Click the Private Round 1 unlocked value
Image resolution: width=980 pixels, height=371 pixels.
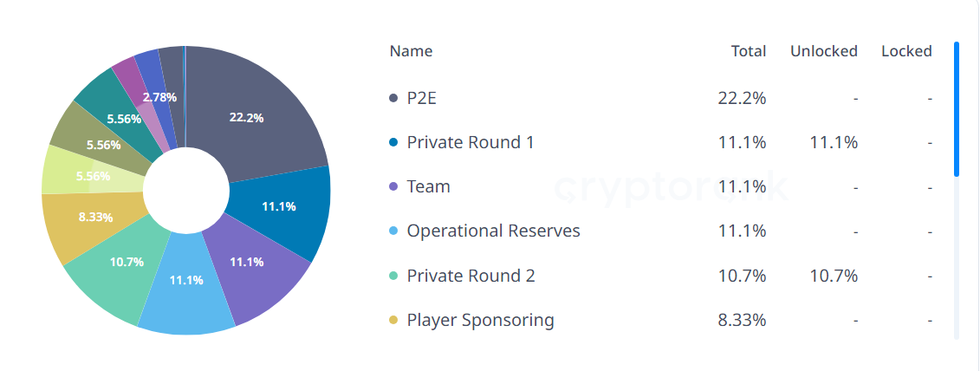coord(834,142)
